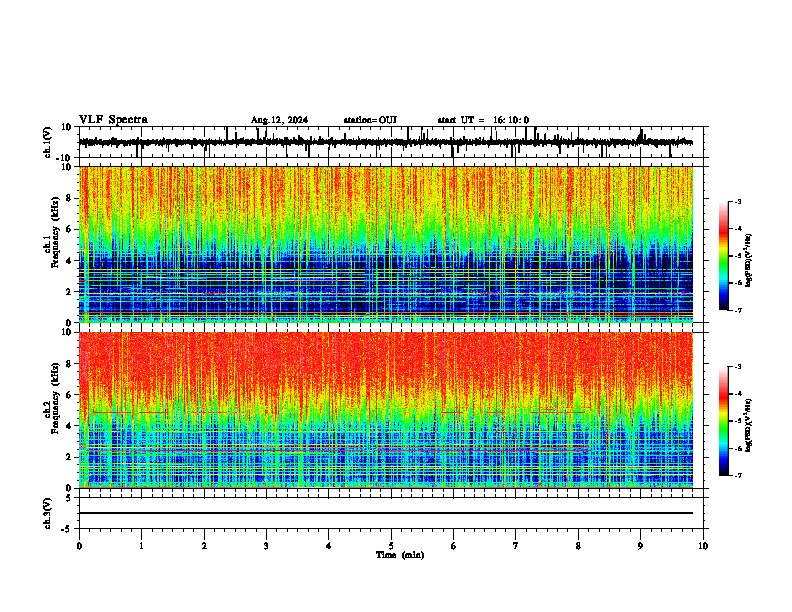Viewport: 792px width, 612px height.
Task: Click inside the ch.1 spectrogram panel
Action: [x=386, y=244]
